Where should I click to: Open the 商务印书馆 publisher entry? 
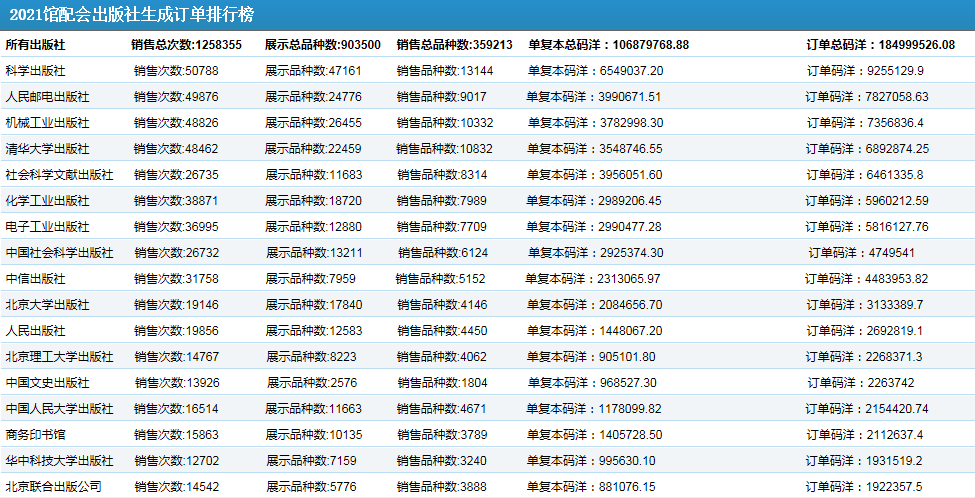pyautogui.click(x=35, y=435)
